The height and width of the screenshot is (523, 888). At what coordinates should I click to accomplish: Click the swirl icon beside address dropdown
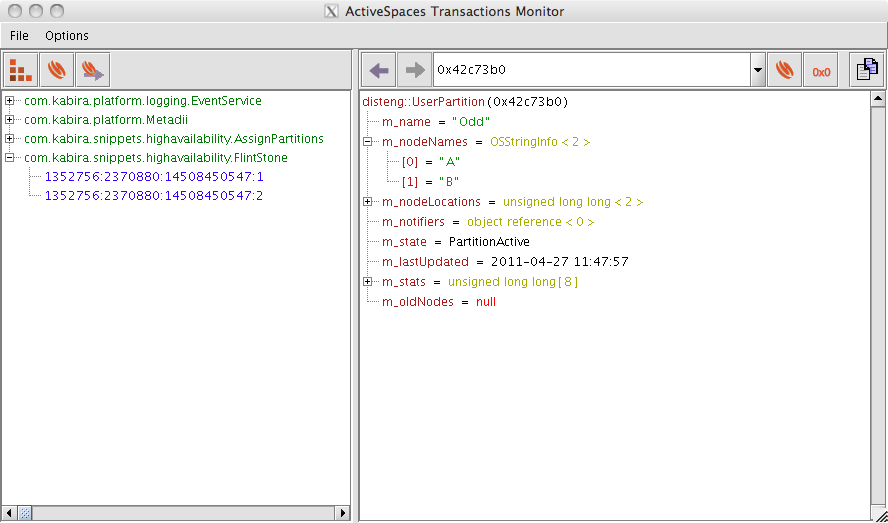coord(785,70)
